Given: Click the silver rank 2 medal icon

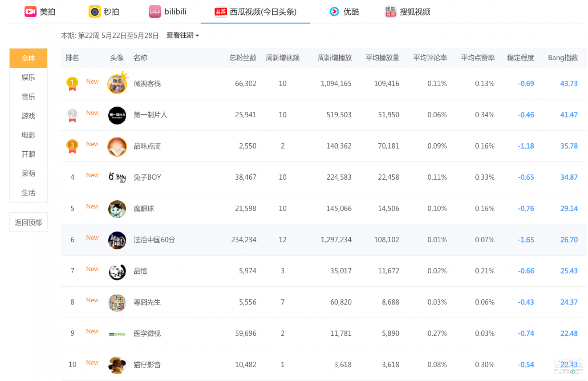Looking at the screenshot, I should (72, 115).
